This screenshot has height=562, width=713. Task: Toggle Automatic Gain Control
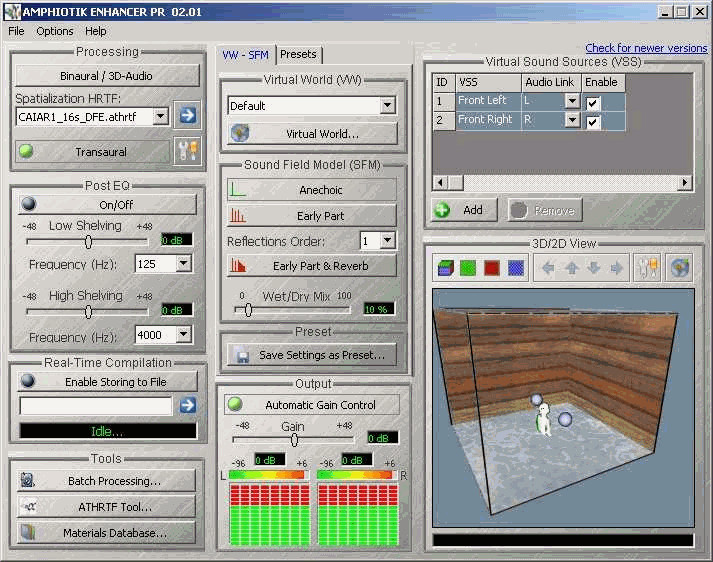coord(311,404)
